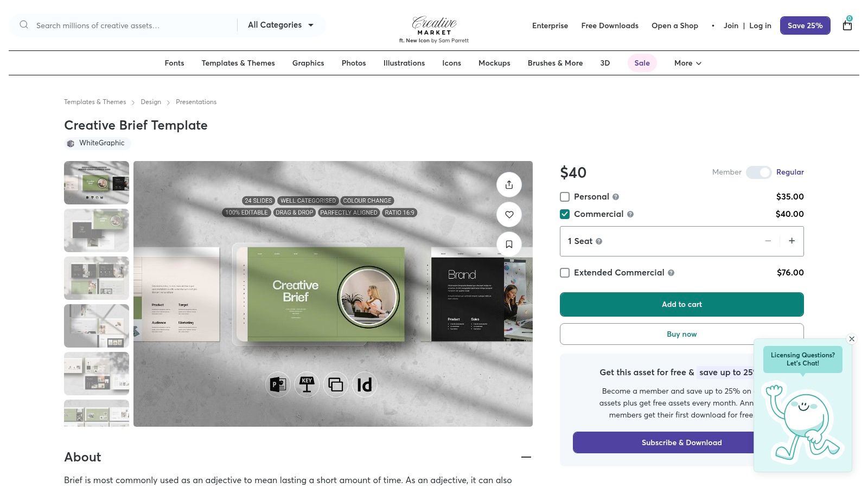Collapse the About section
Screen dimensions: 868x488
point(526,457)
